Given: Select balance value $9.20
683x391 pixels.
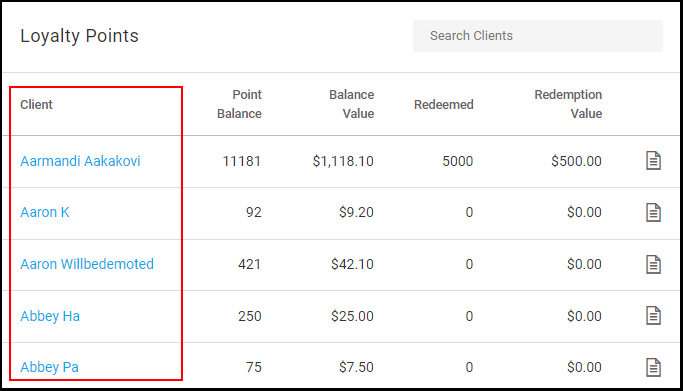Looking at the screenshot, I should point(356,212).
